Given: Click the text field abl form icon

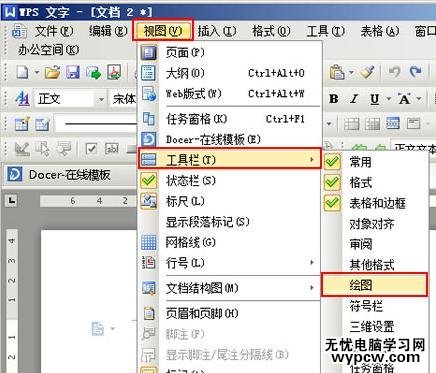Looking at the screenshot, I should [112, 149].
